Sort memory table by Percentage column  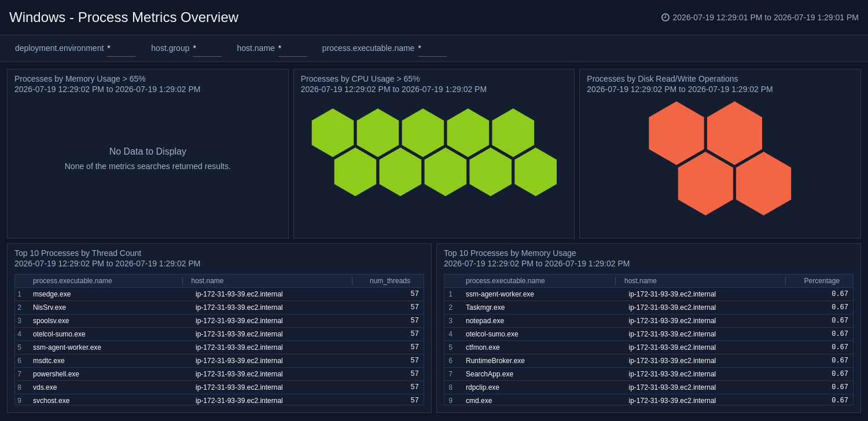coord(822,281)
